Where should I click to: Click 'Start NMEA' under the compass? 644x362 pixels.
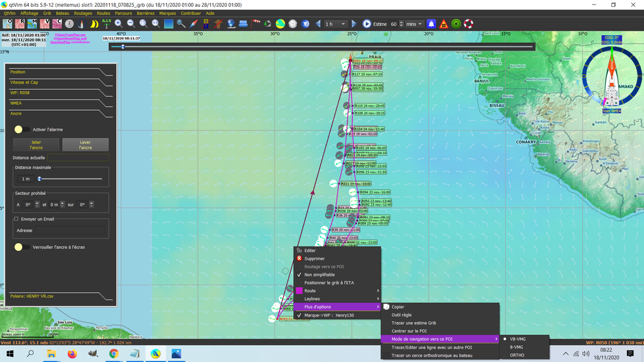tap(611, 111)
